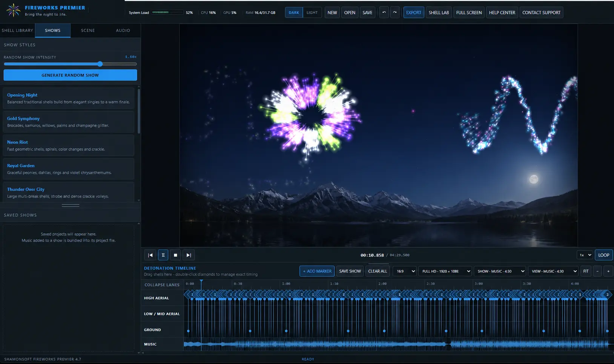Click Contact Support
Viewport: 614px width, 364px height.
tap(541, 12)
